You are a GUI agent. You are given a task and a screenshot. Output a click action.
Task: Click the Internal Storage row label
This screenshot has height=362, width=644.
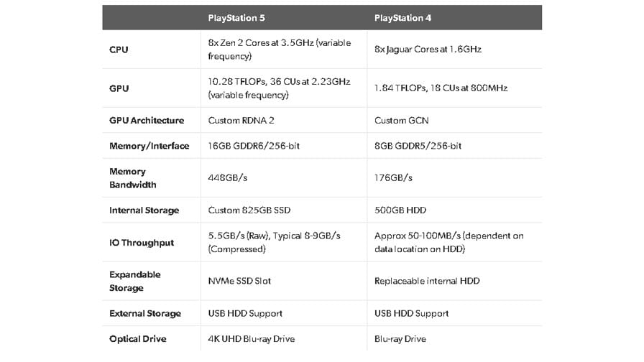coord(144,210)
